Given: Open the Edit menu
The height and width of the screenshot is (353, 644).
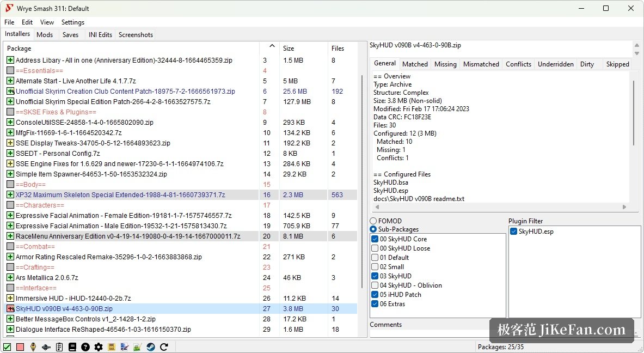Looking at the screenshot, I should (27, 22).
